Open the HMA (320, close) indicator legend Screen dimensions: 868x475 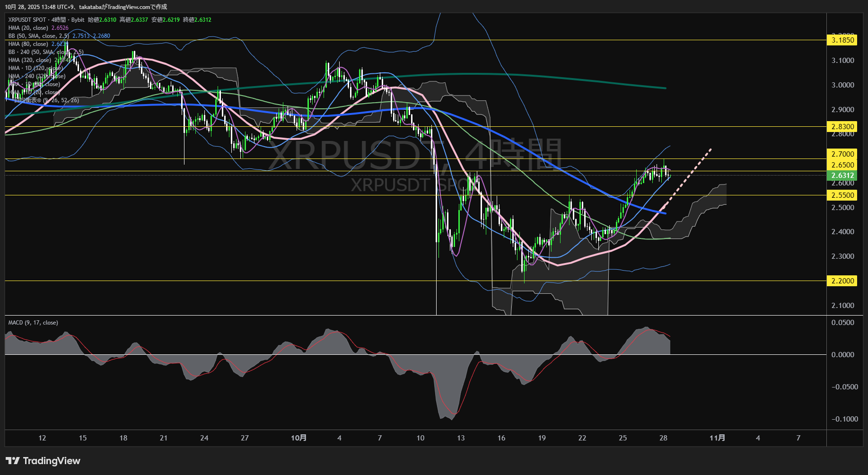coord(30,60)
